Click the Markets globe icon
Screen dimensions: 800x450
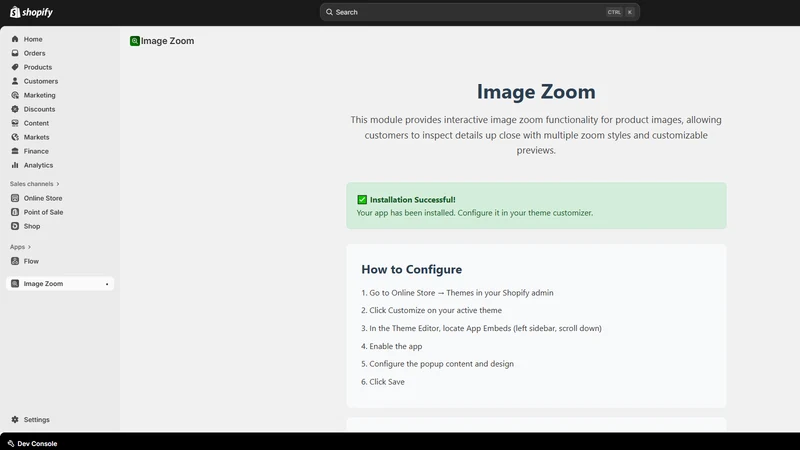(x=15, y=137)
